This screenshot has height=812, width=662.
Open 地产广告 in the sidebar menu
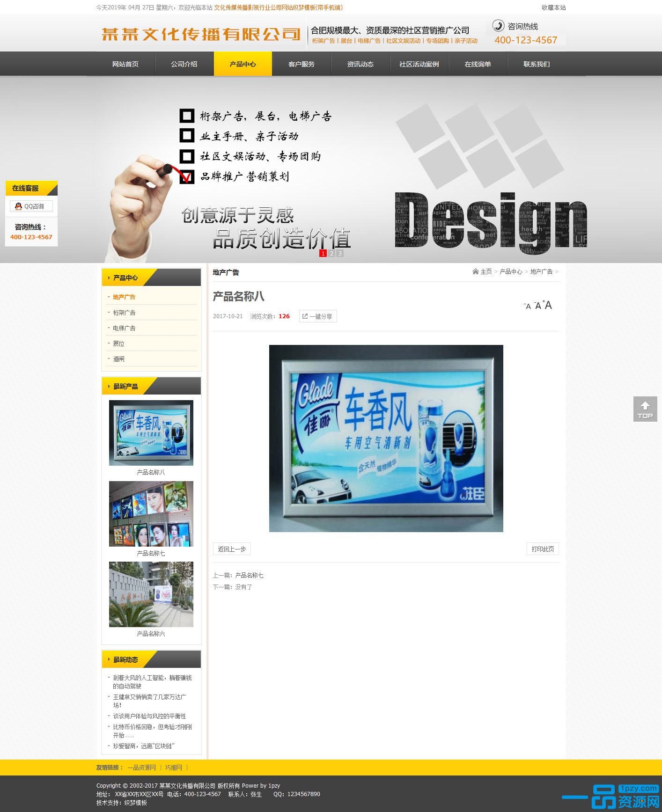pyautogui.click(x=124, y=297)
